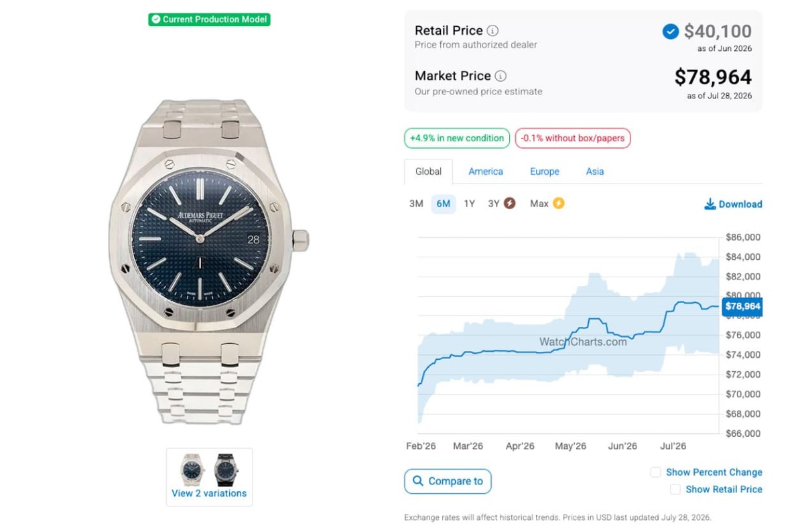The width and height of the screenshot is (804, 532).
Task: Click the +4.9% in new condition badge
Action: click(457, 138)
